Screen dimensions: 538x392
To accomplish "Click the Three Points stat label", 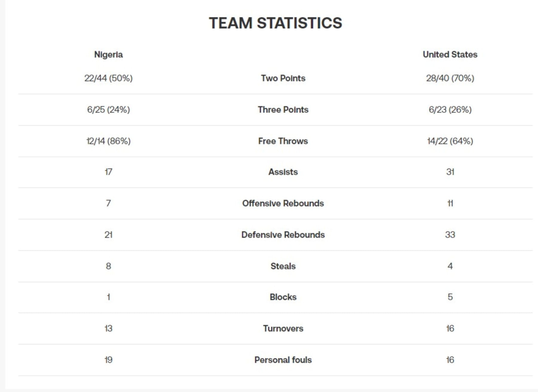I will (283, 109).
